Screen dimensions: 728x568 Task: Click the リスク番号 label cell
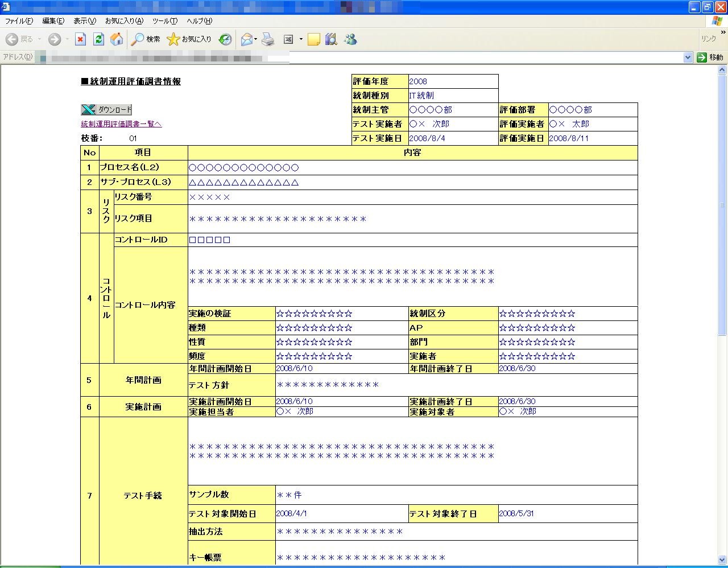point(151,197)
